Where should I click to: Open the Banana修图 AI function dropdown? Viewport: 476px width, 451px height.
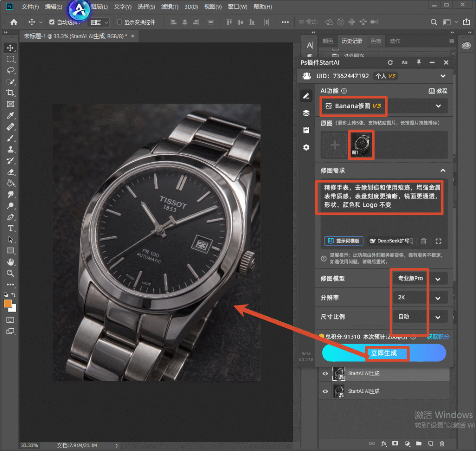point(383,106)
